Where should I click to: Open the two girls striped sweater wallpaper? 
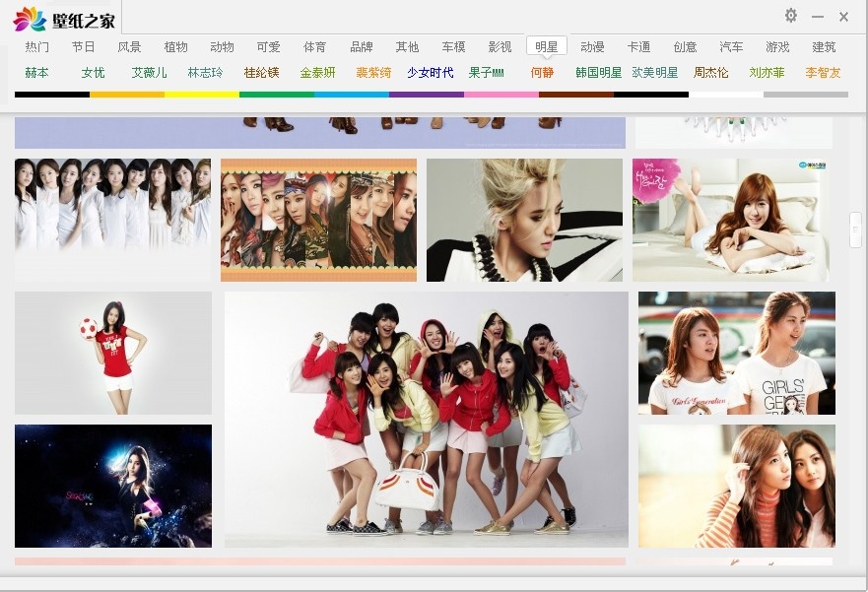(737, 487)
